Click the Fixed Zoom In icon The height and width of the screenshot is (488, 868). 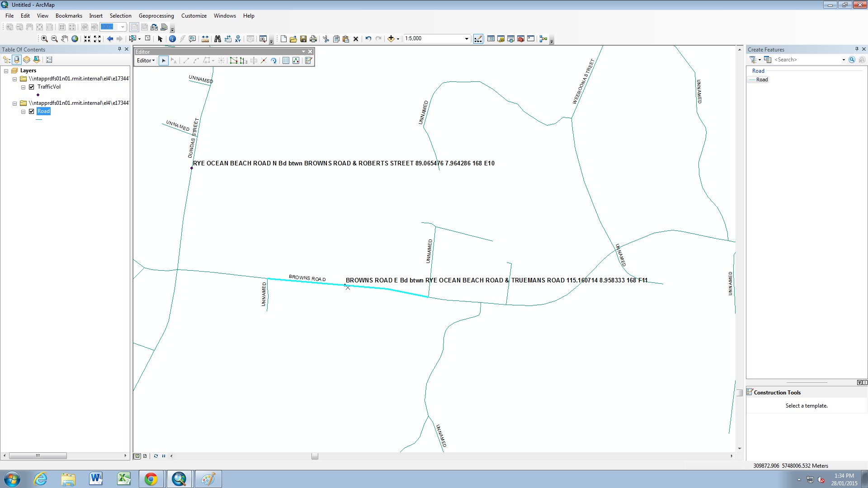point(87,39)
